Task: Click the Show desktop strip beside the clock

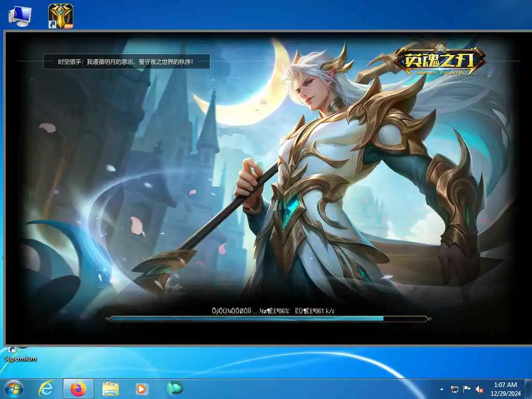Action: point(528,389)
